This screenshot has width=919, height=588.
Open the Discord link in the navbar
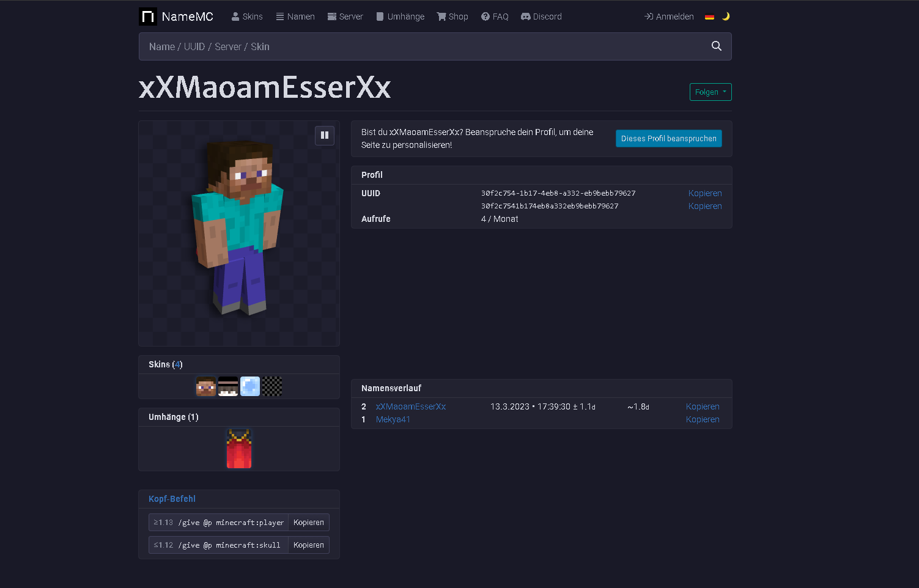coord(541,17)
